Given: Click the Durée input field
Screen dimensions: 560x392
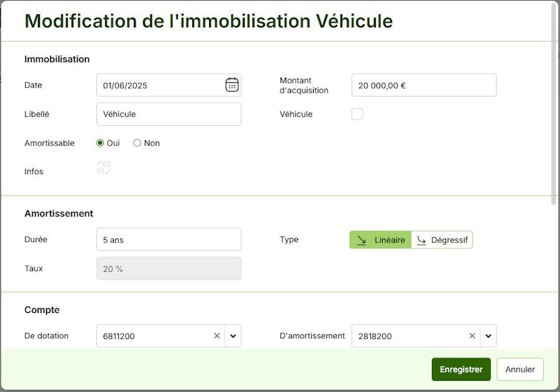Looking at the screenshot, I should [x=168, y=240].
